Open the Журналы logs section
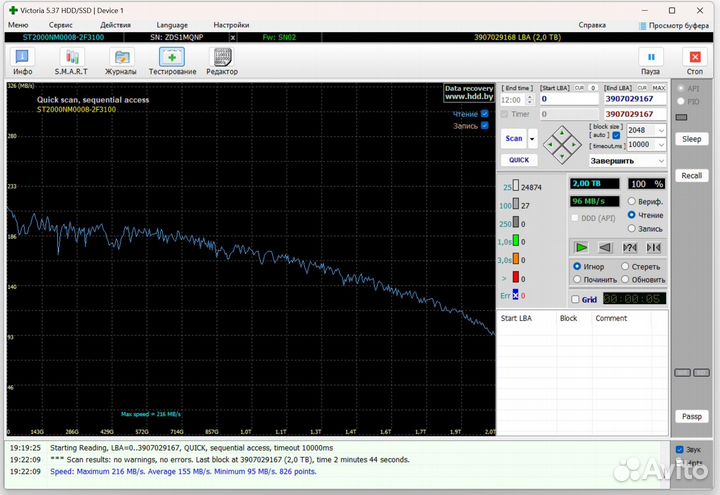 (x=121, y=59)
